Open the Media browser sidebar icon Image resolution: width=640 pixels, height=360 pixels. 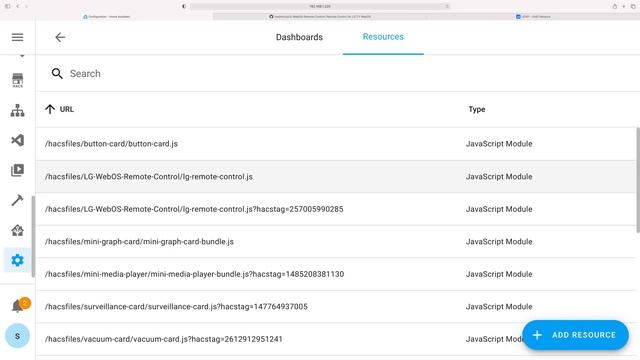(17, 170)
